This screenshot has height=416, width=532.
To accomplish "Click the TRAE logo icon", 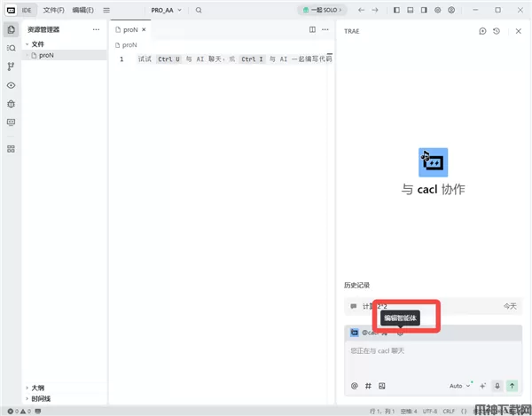I will (x=11, y=10).
